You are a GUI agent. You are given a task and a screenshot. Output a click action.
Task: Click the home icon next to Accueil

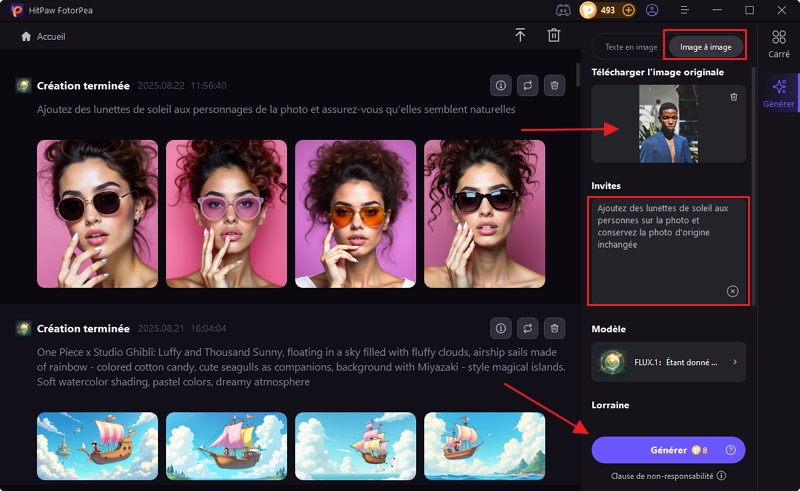point(26,36)
